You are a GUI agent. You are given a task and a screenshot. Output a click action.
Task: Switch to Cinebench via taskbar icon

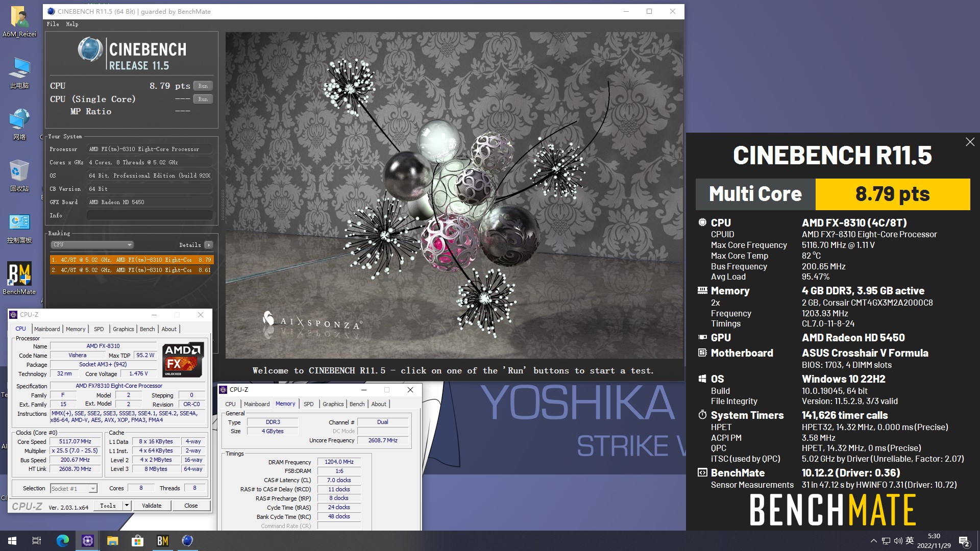[187, 541]
